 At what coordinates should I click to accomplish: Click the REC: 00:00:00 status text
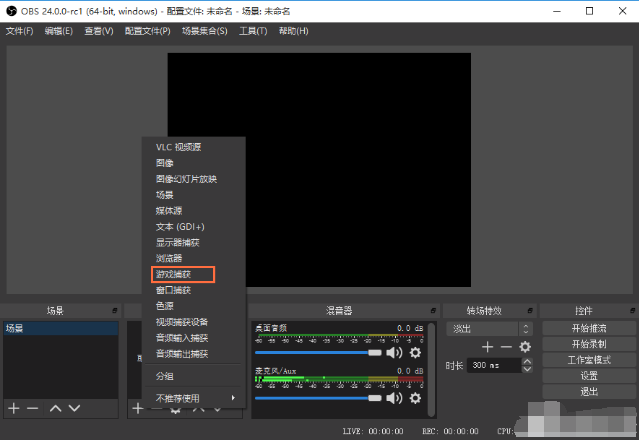pyautogui.click(x=450, y=431)
